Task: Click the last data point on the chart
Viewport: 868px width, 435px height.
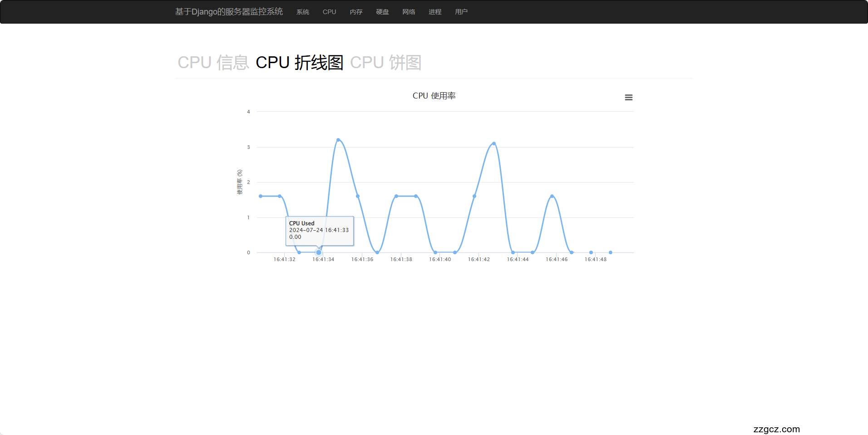Action: [x=610, y=252]
